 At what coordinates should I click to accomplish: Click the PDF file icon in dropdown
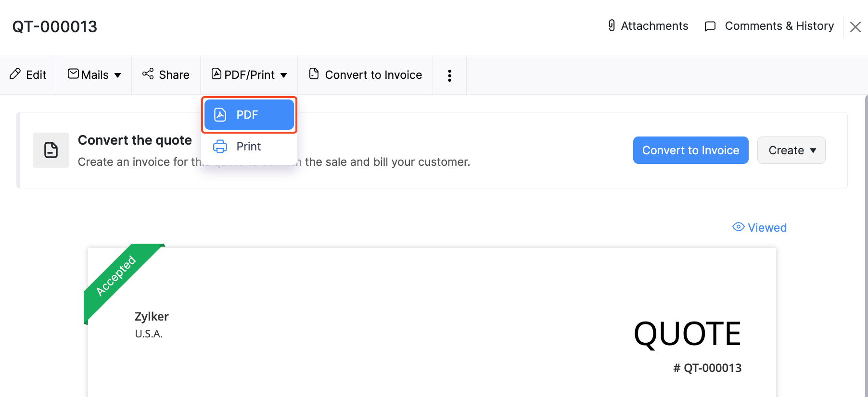pyautogui.click(x=220, y=115)
